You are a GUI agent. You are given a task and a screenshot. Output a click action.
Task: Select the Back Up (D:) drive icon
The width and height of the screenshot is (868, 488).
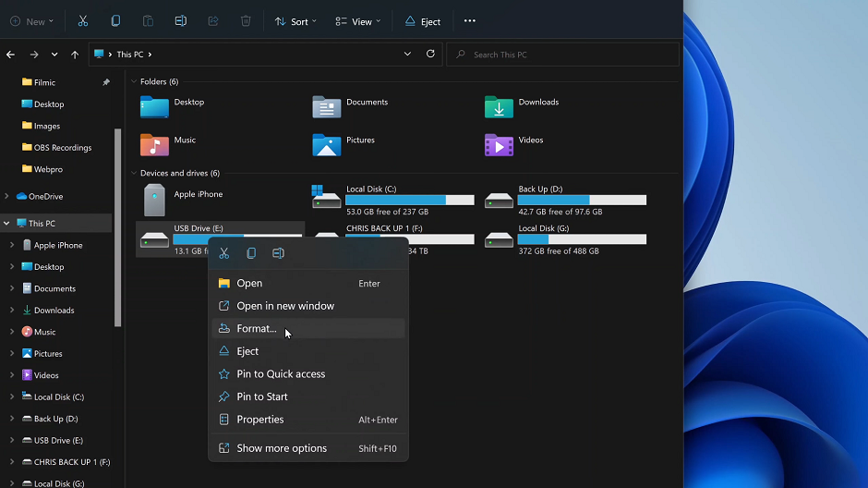pyautogui.click(x=499, y=200)
